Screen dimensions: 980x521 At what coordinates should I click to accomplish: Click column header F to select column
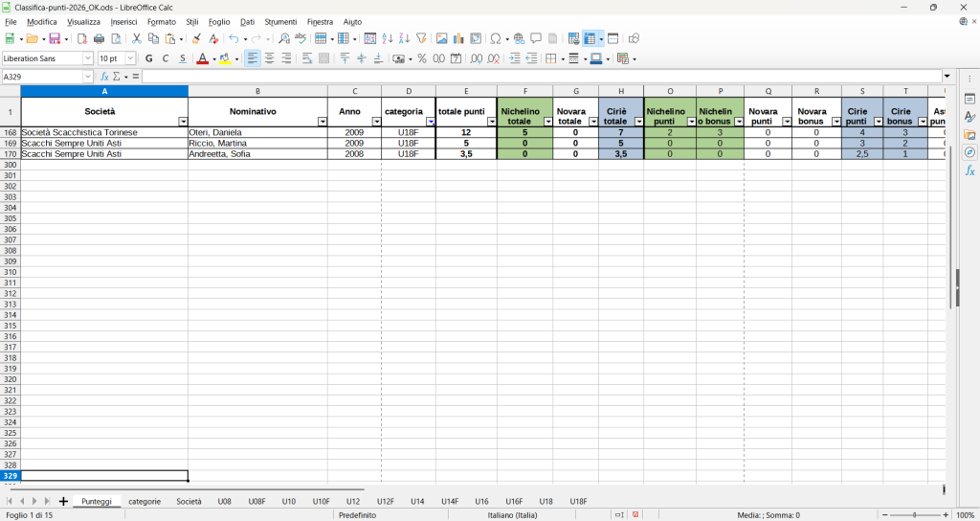click(524, 91)
